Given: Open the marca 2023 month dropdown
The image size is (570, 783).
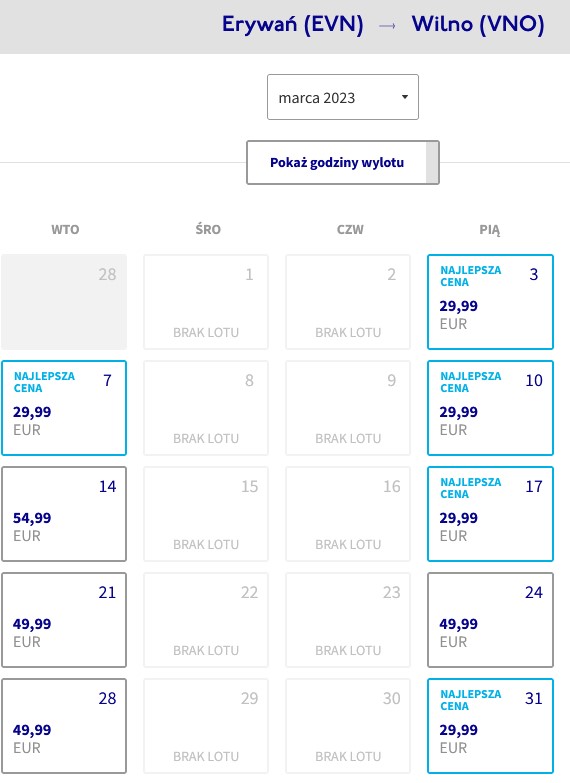Looking at the screenshot, I should (x=343, y=97).
